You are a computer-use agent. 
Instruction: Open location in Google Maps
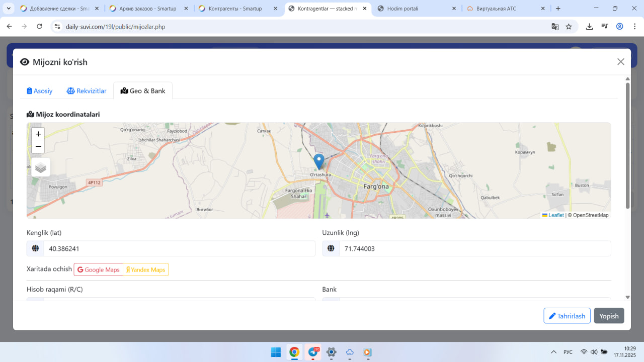pos(99,269)
